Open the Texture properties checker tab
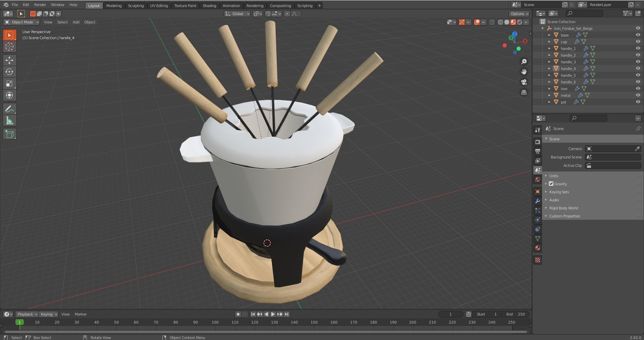The height and width of the screenshot is (340, 644). click(538, 260)
